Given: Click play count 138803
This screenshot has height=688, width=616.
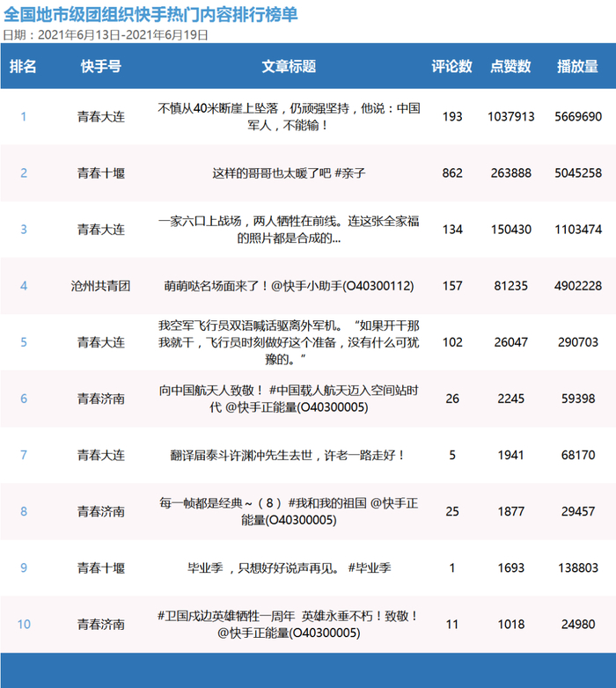Looking at the screenshot, I should tap(578, 567).
